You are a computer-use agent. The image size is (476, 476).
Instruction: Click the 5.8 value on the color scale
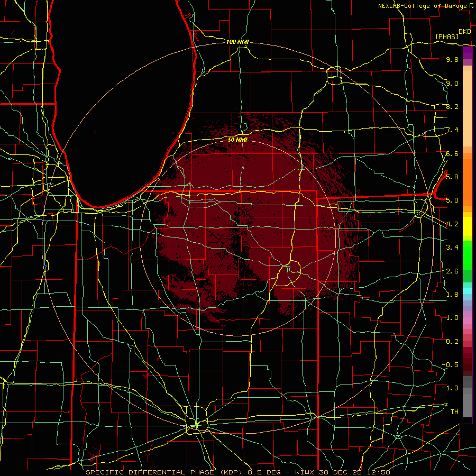pyautogui.click(x=452, y=177)
